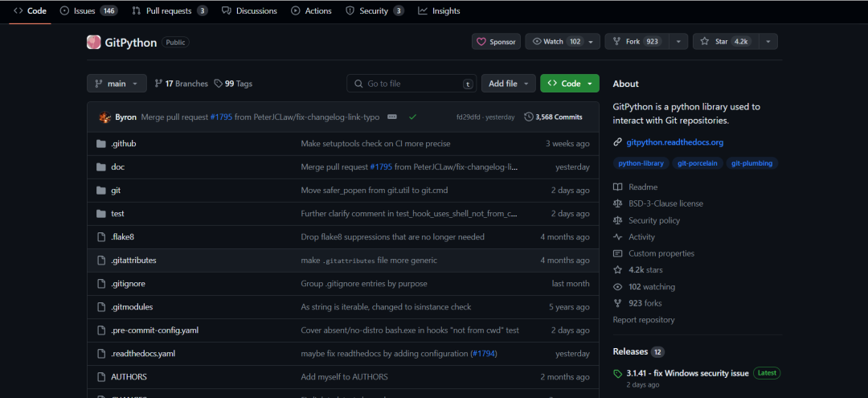Click the book icon next to Readme
The height and width of the screenshot is (398, 868).
pyautogui.click(x=618, y=187)
